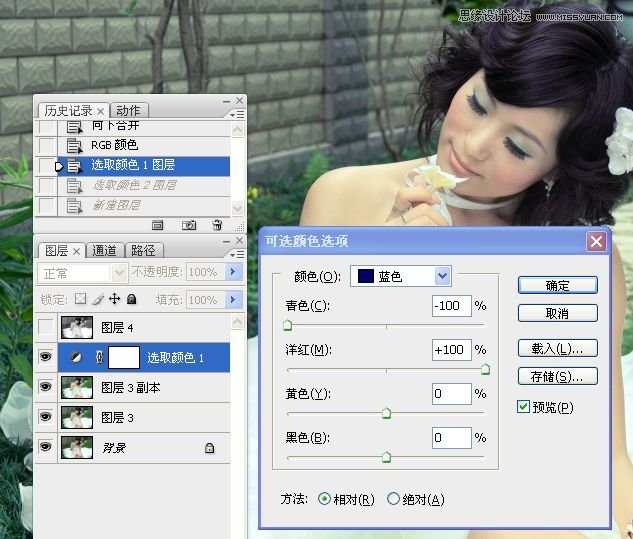
Task: Switch to the 通道 channels tab
Action: [x=104, y=251]
